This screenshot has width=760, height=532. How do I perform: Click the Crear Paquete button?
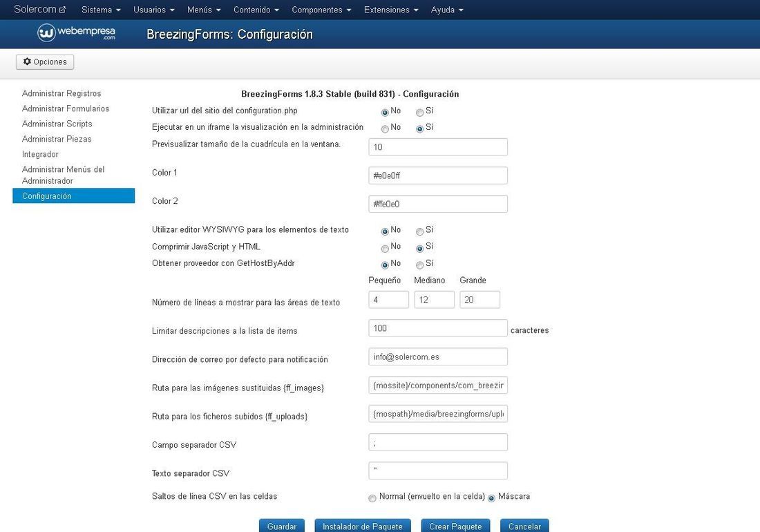coord(455,526)
